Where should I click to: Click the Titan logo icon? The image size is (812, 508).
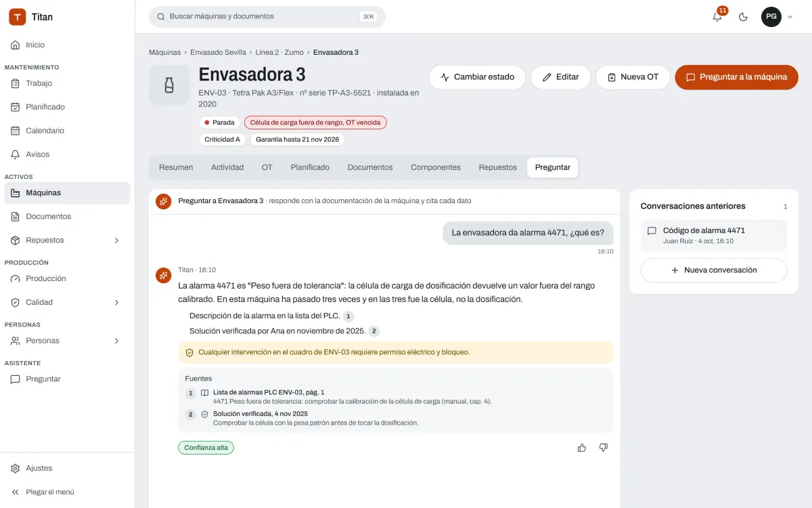tap(18, 17)
